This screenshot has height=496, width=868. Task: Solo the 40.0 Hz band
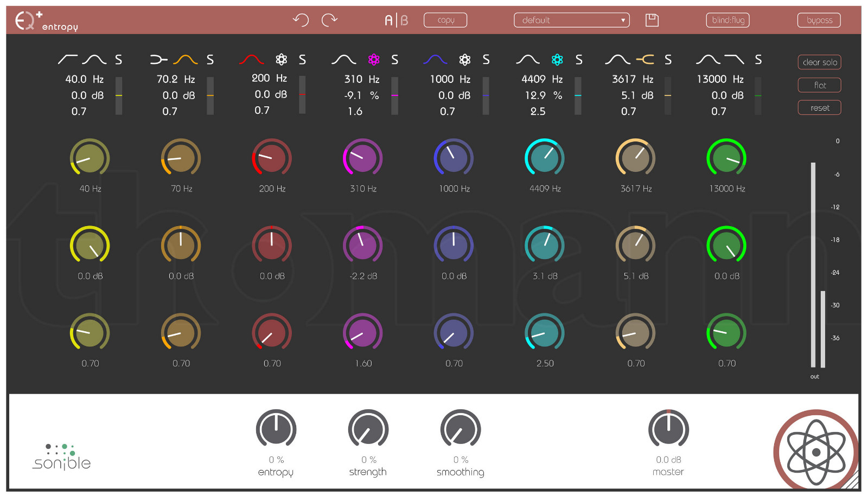tap(118, 60)
